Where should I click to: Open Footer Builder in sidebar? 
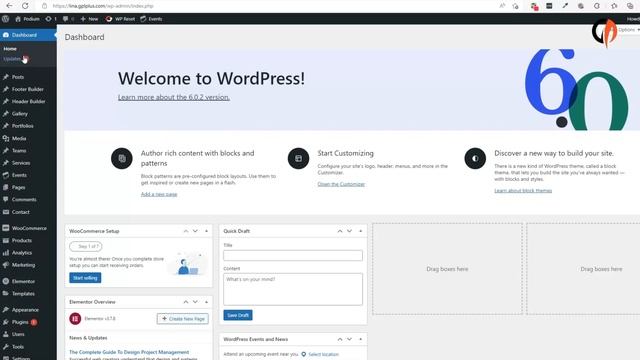(x=28, y=89)
